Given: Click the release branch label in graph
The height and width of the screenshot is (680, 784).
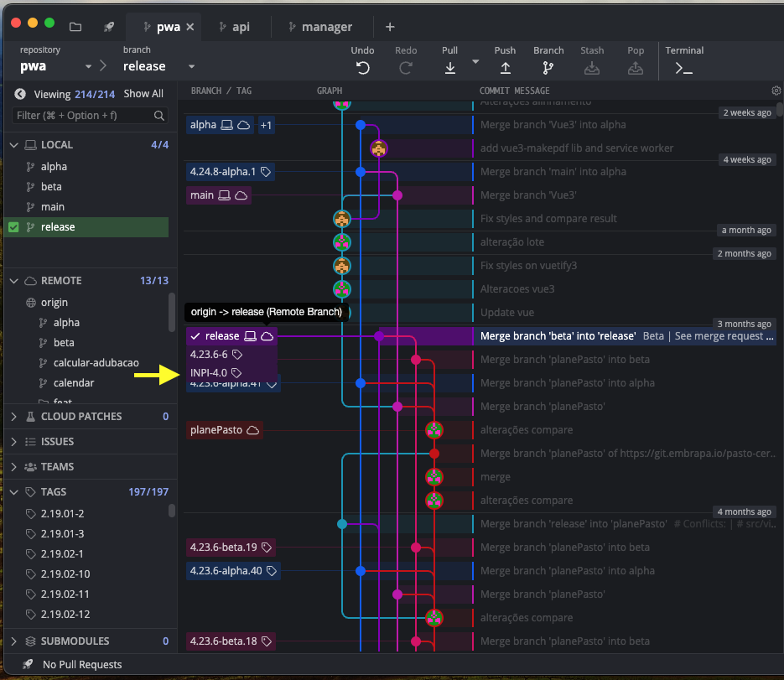Looking at the screenshot, I should (232, 336).
